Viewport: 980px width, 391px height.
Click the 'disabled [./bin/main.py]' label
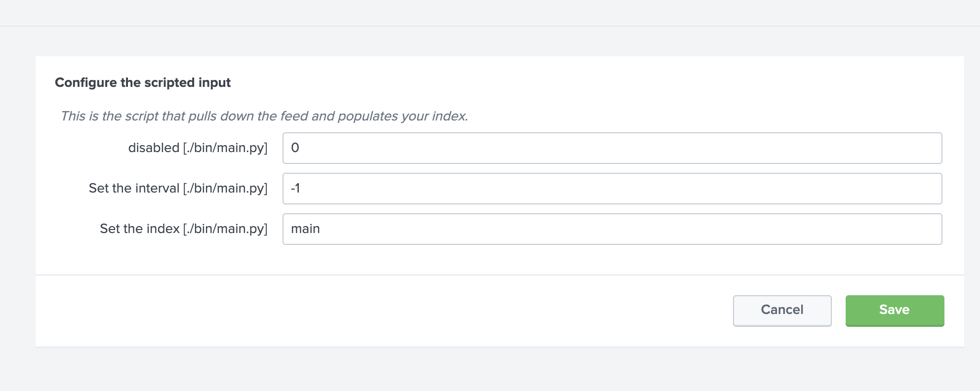(x=198, y=148)
